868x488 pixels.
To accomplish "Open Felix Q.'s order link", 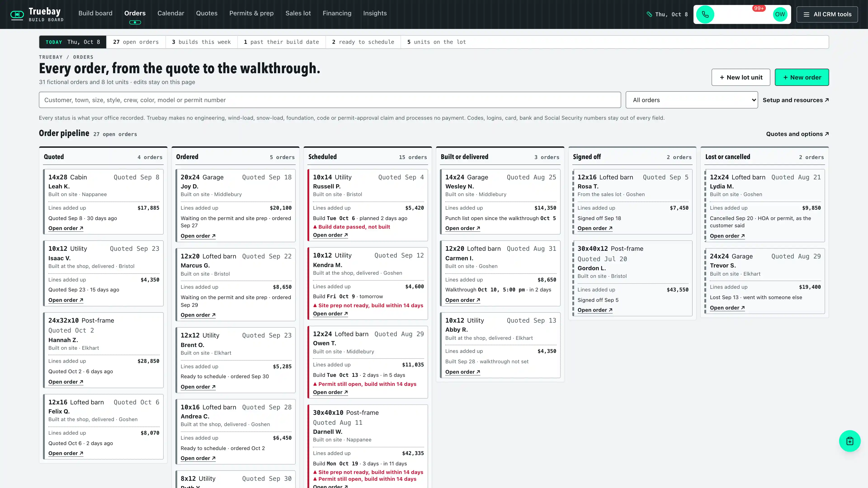I will 65,453.
